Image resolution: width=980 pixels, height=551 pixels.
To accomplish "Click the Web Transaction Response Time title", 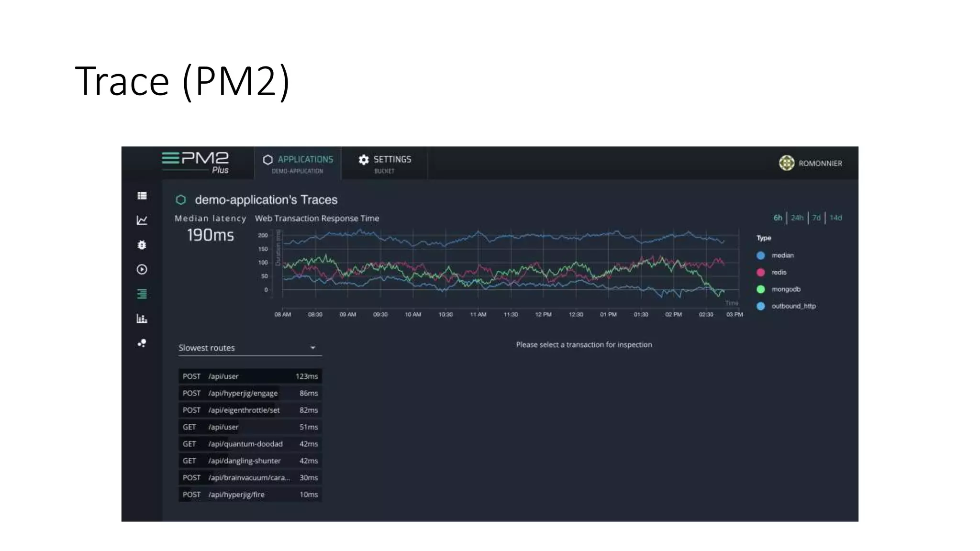I will pyautogui.click(x=317, y=218).
